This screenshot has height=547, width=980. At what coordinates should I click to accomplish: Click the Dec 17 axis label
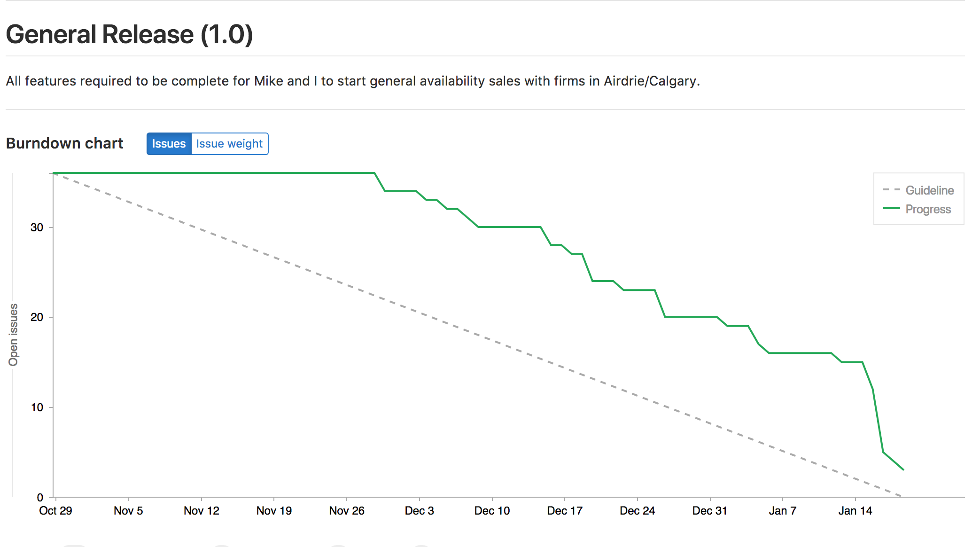pyautogui.click(x=565, y=511)
